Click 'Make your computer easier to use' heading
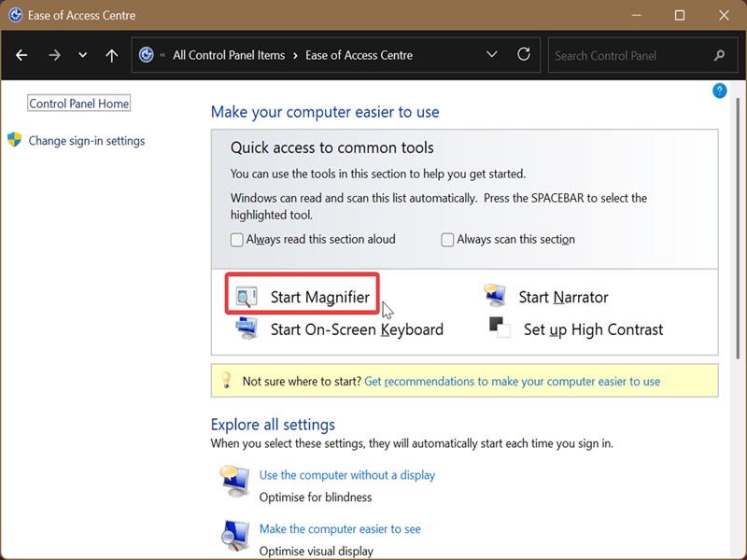This screenshot has height=560, width=747. pos(325,112)
